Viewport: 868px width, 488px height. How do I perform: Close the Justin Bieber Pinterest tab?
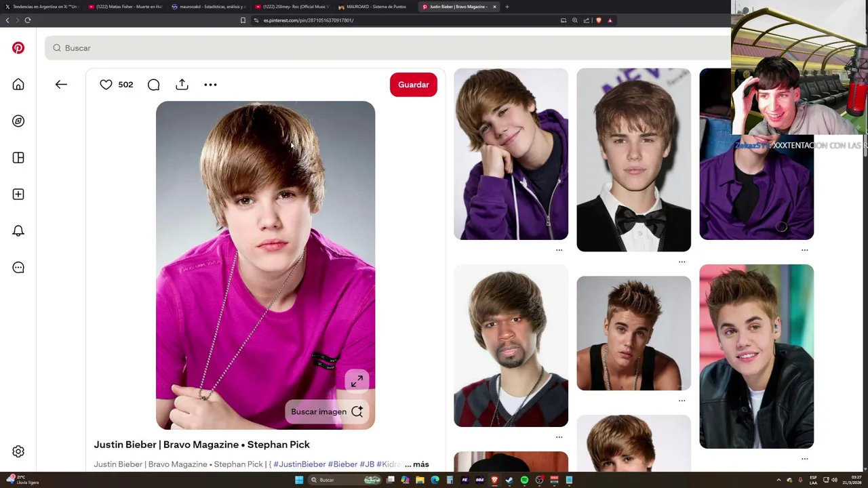point(494,7)
